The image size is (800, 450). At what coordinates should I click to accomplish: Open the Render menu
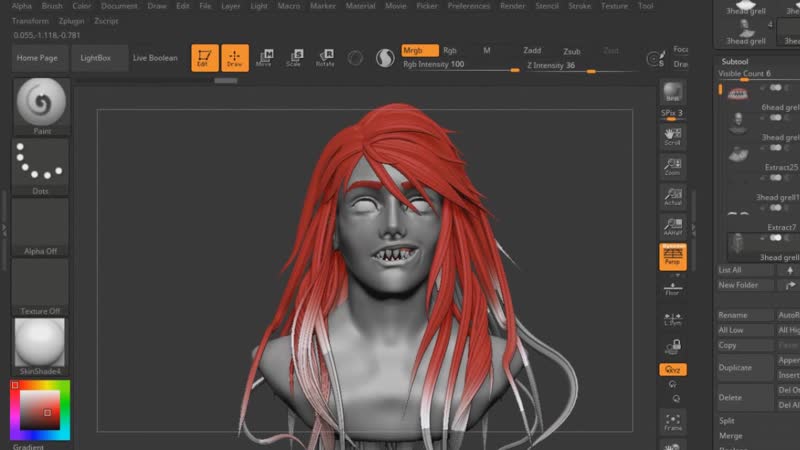coord(512,6)
